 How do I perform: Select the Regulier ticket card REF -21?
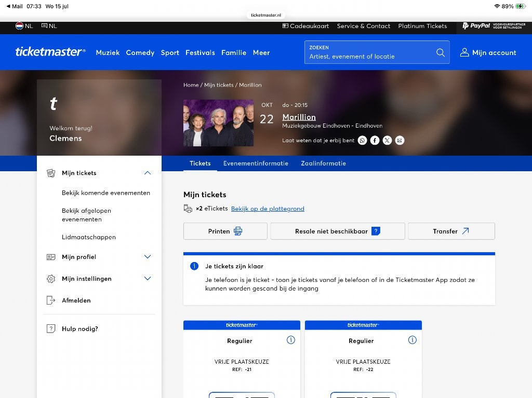pos(242,359)
